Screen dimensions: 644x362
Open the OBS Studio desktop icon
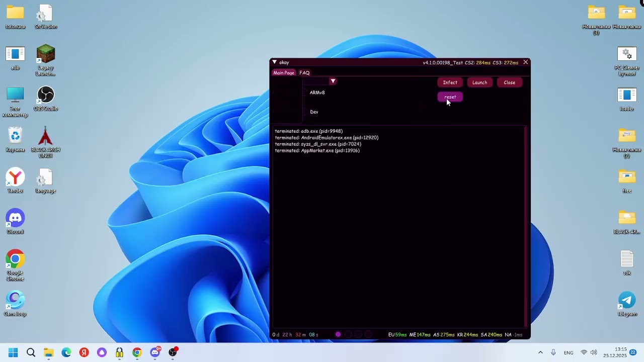coord(45,99)
